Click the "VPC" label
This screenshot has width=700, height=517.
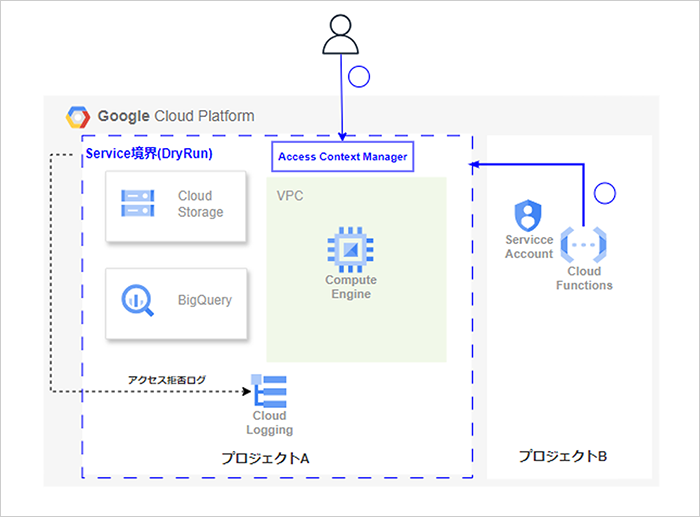click(290, 196)
